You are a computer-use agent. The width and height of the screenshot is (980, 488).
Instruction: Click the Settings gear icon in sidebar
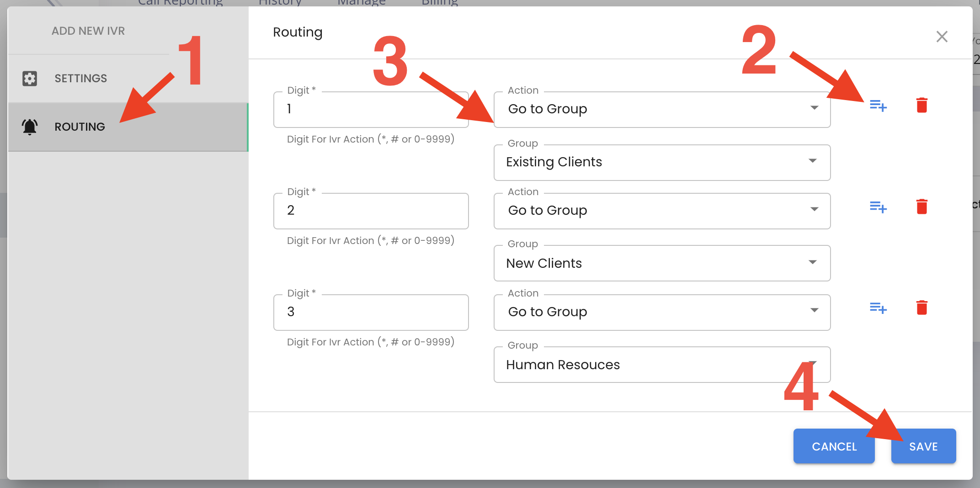(x=30, y=79)
